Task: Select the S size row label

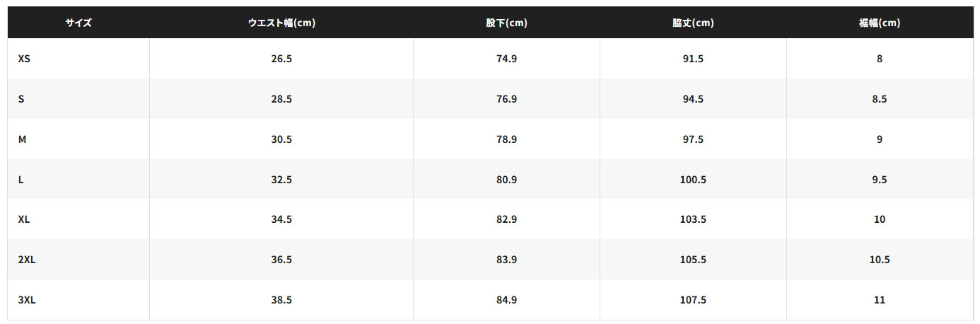Action: point(21,99)
